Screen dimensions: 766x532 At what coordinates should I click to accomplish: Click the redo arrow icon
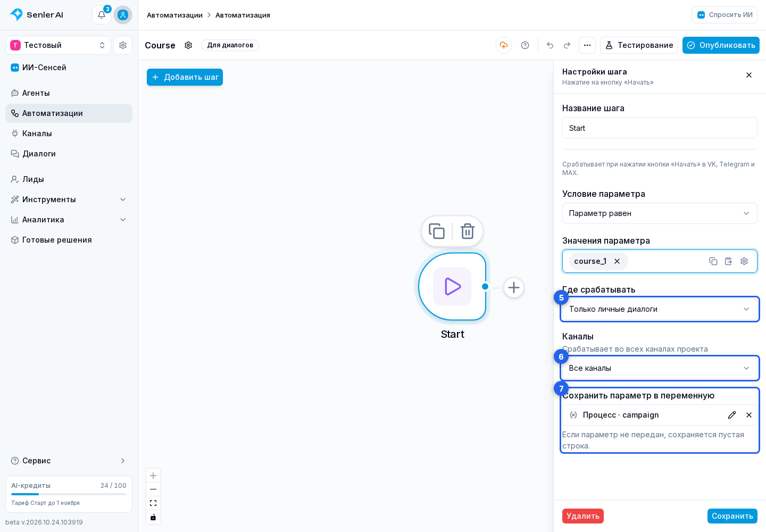click(x=567, y=45)
